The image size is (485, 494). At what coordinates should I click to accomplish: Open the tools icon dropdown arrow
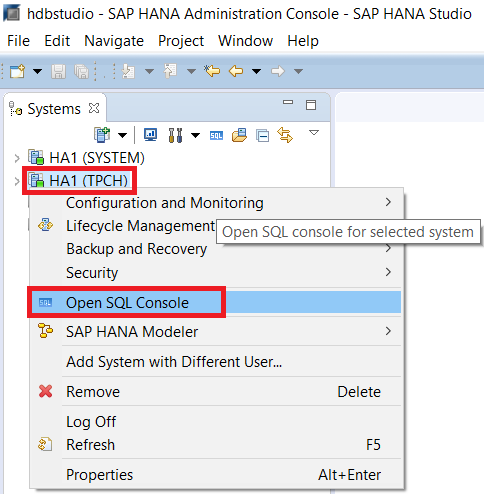pyautogui.click(x=195, y=135)
